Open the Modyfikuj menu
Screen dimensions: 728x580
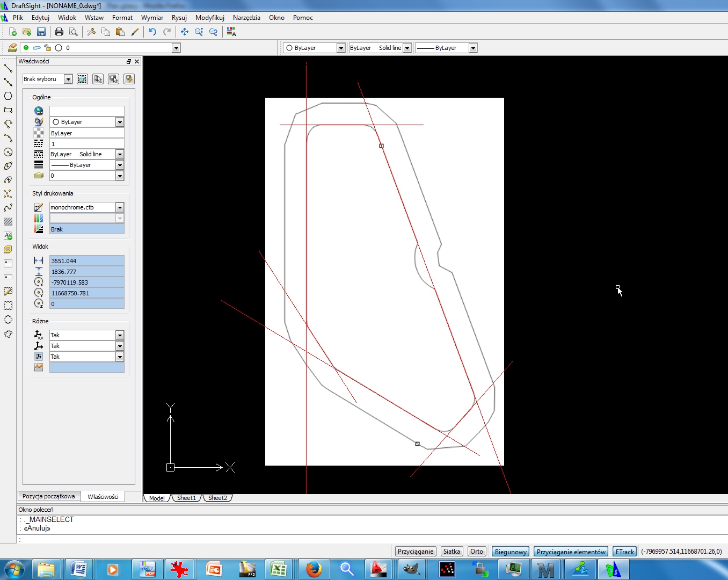209,18
